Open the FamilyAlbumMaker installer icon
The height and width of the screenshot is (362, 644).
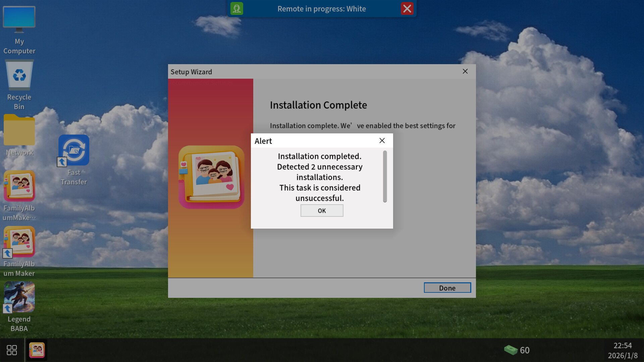click(19, 186)
